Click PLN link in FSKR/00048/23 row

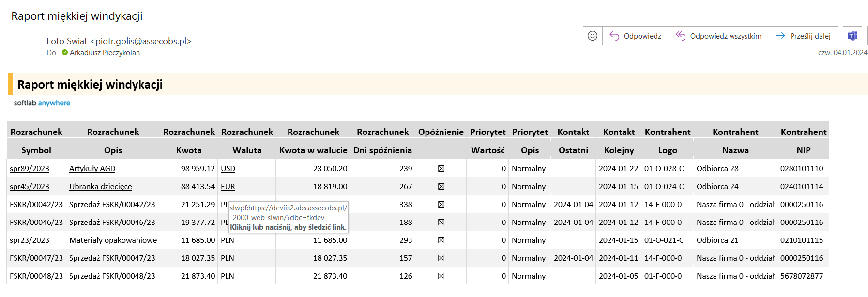228,276
